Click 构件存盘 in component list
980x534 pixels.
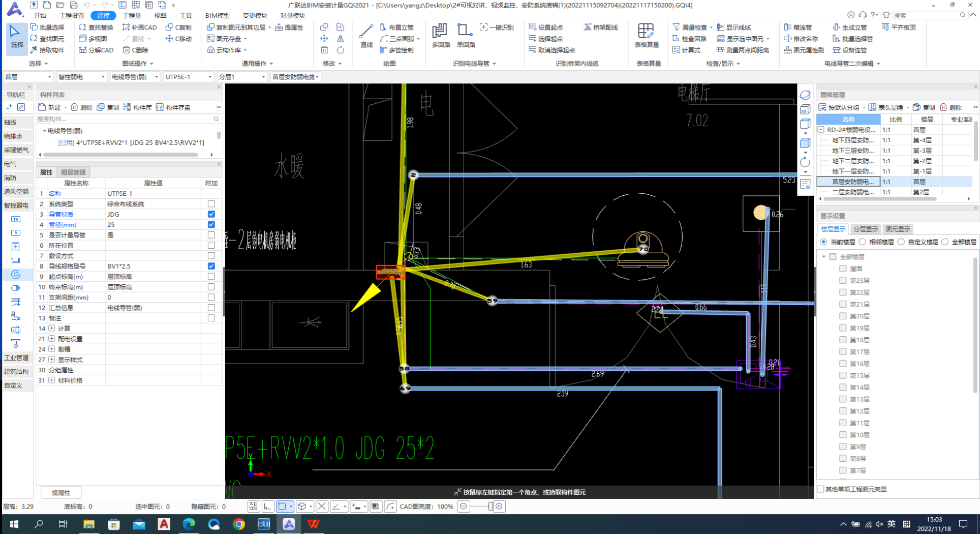pyautogui.click(x=173, y=107)
